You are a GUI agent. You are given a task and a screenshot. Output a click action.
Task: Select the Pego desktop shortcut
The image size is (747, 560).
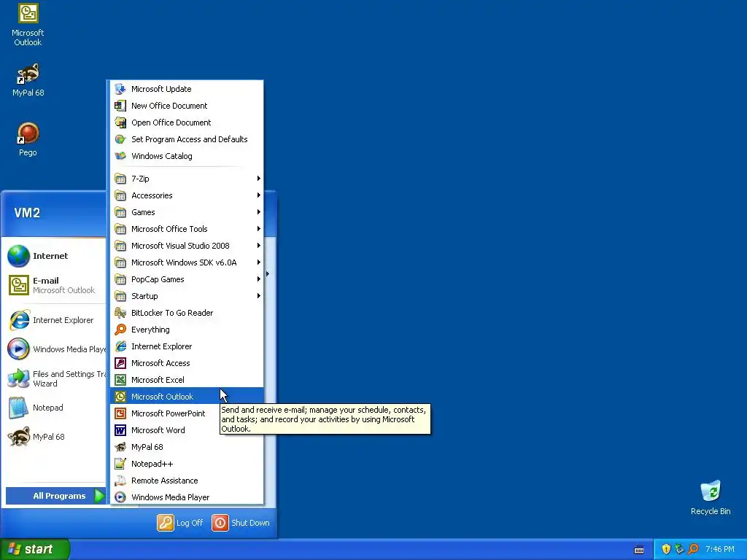click(28, 139)
